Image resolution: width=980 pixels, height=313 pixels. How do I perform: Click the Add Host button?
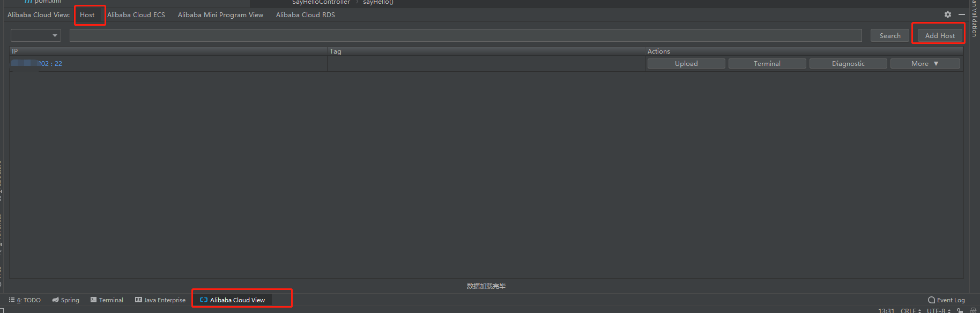(940, 35)
